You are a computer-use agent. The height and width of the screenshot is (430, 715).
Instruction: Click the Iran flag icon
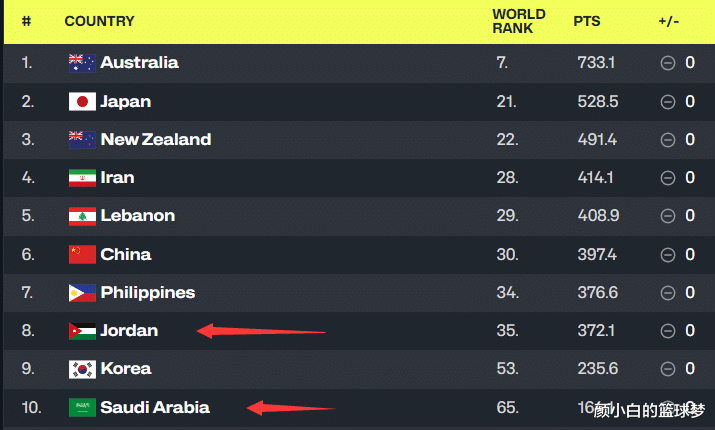click(82, 178)
